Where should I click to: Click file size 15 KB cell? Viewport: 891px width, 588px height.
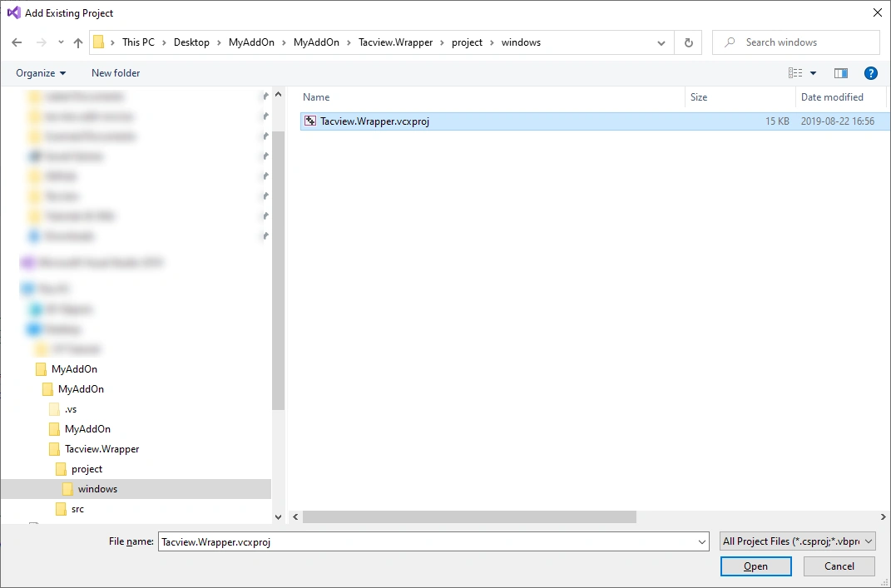tap(777, 121)
